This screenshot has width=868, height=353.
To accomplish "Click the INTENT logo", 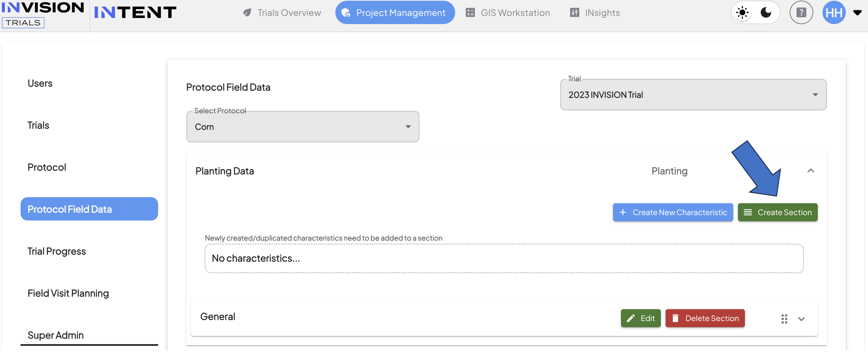I will click(x=135, y=13).
